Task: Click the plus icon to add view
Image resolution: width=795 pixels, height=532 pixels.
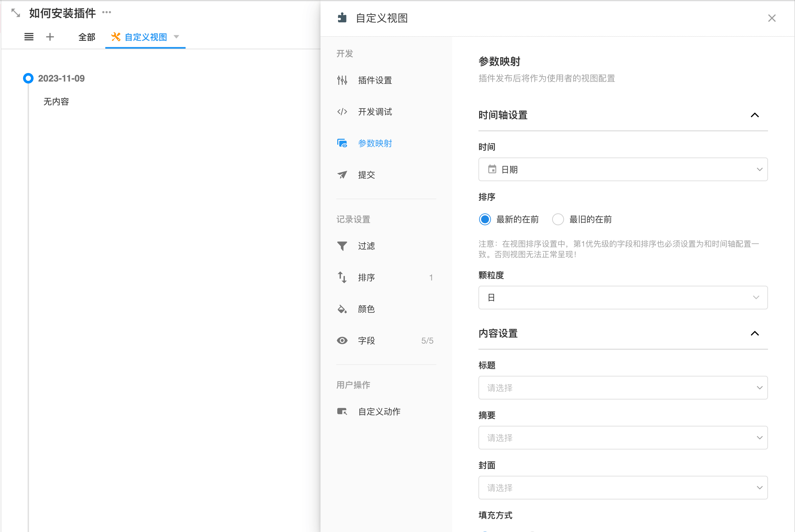Action: pyautogui.click(x=50, y=36)
